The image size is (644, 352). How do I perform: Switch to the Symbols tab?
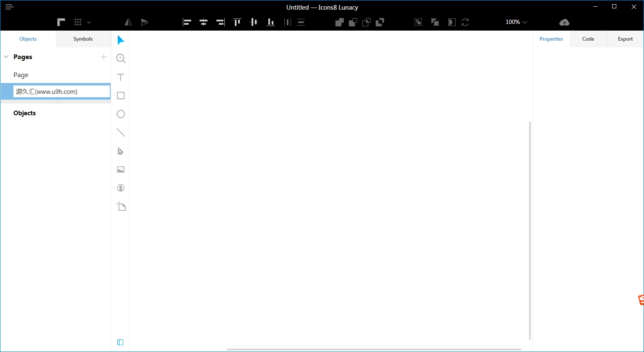(83, 39)
